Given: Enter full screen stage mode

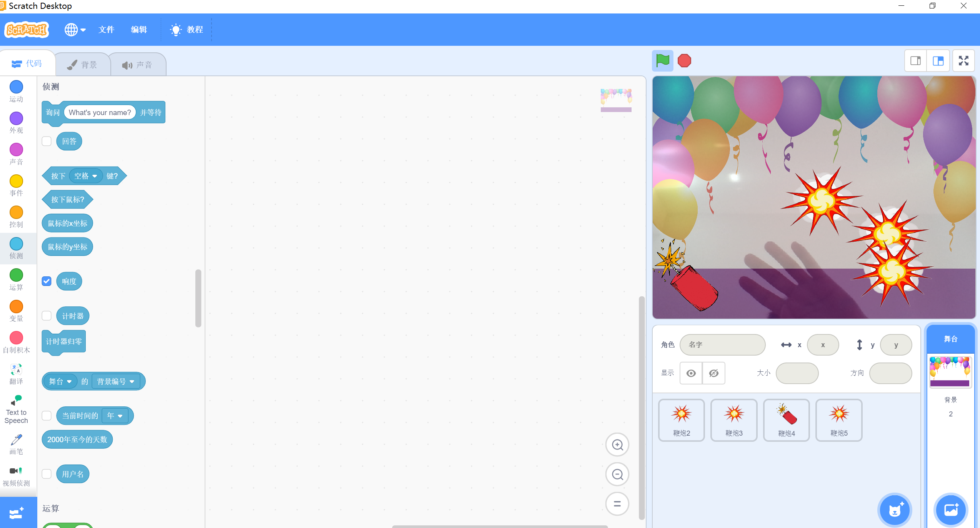Looking at the screenshot, I should [x=963, y=60].
